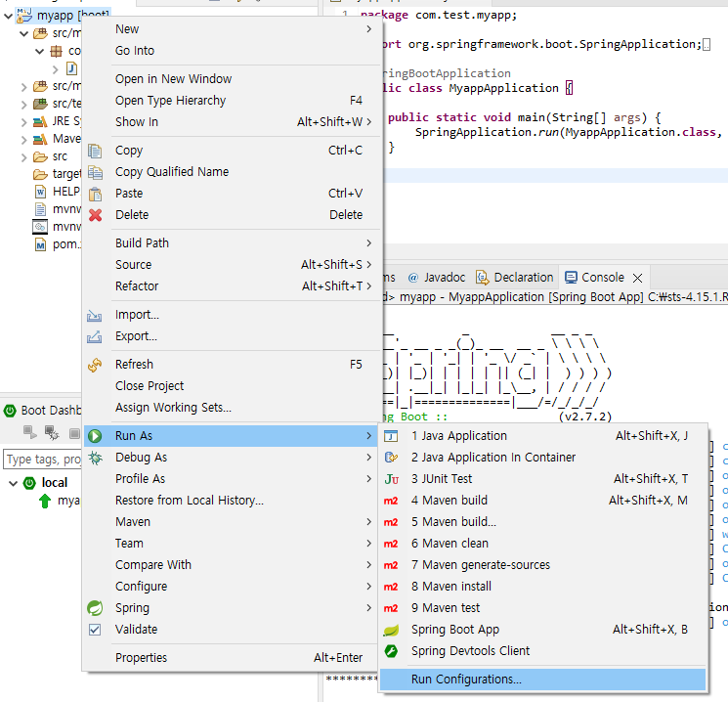
Task: Click the Paste clipboard icon
Action: [95, 194]
